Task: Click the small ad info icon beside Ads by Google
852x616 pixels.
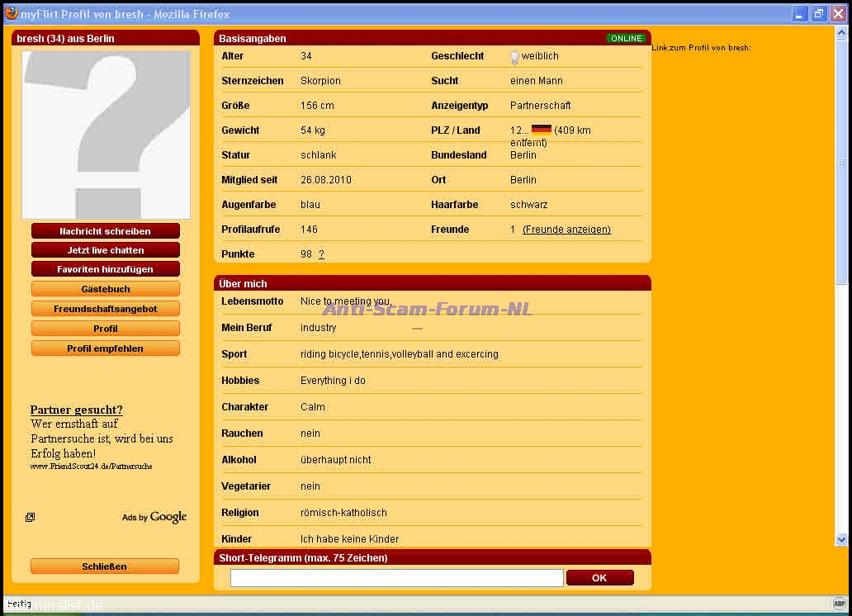Action: 30,518
